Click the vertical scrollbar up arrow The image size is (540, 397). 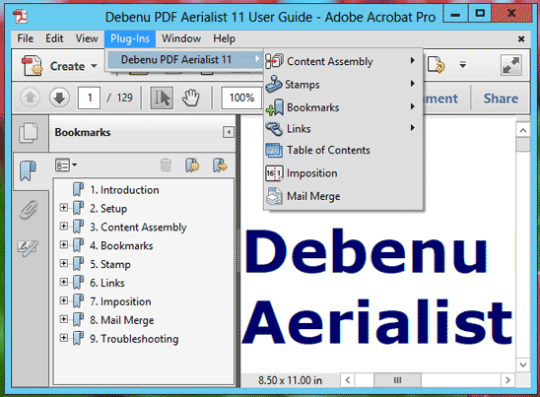(x=523, y=130)
